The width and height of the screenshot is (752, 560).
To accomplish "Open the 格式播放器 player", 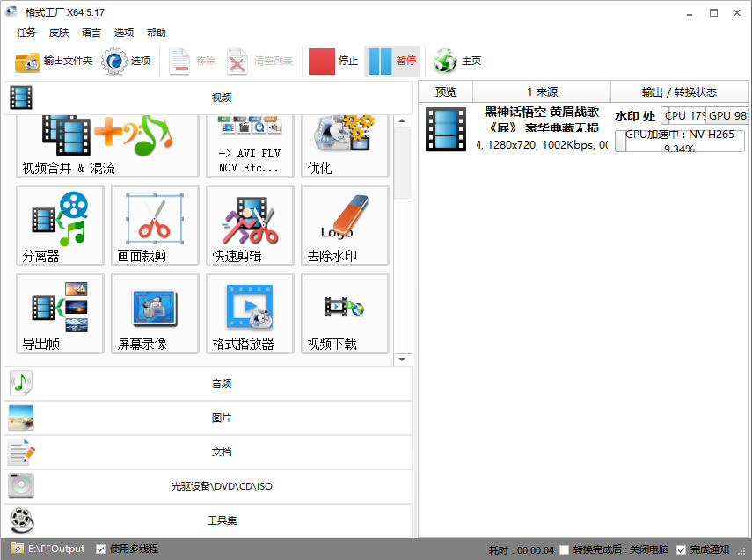I will (250, 313).
